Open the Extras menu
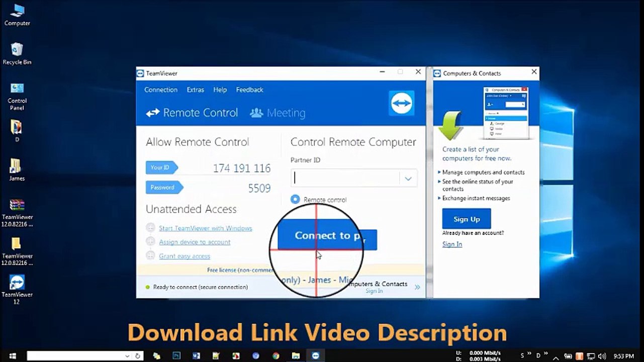Screen dimensions: 644x362 coord(196,89)
